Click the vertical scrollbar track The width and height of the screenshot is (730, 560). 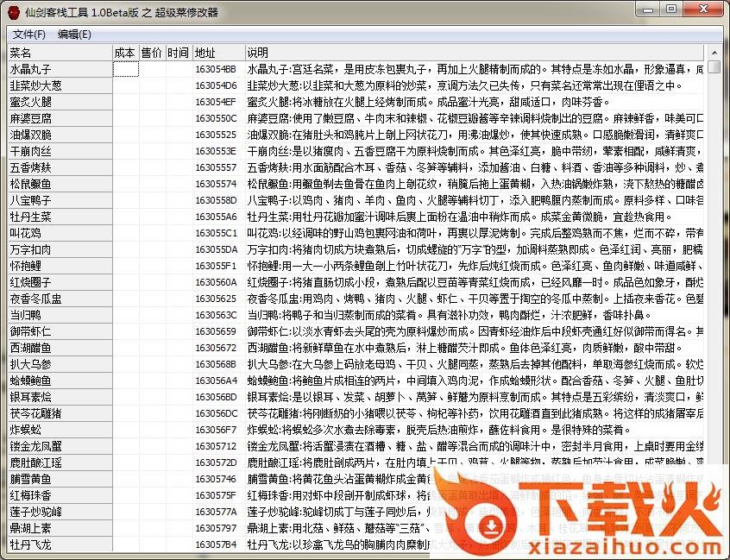714,302
